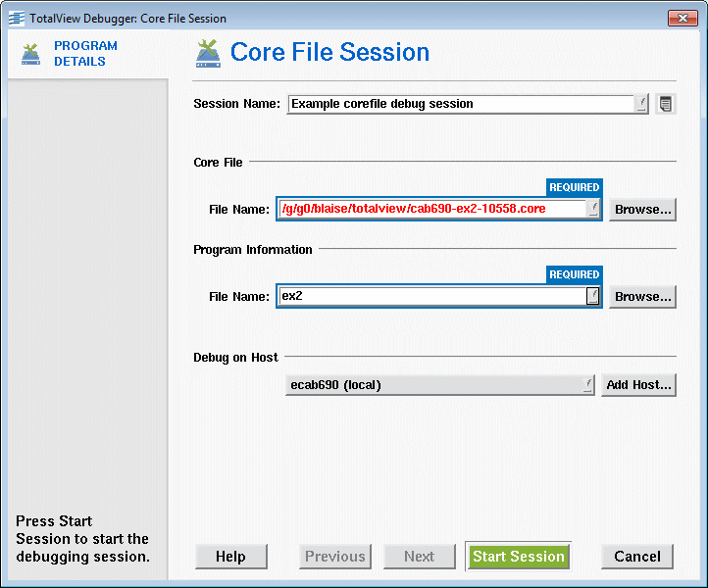Select the PROGRAM DETAILS tab

click(85, 54)
